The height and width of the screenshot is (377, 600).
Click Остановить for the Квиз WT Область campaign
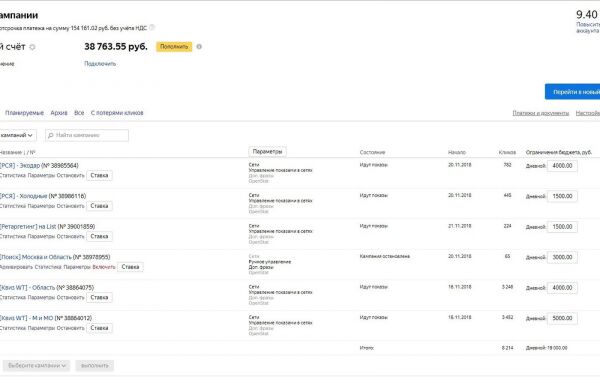70,297
